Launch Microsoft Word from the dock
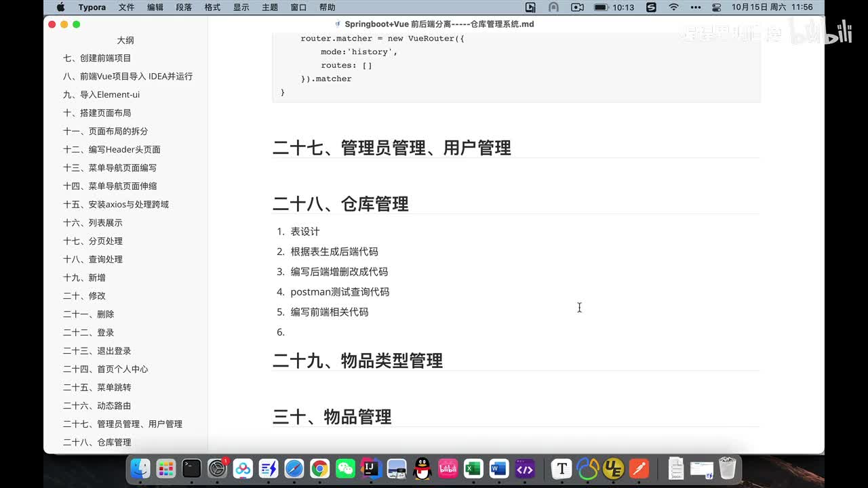The height and width of the screenshot is (488, 868). (x=499, y=468)
